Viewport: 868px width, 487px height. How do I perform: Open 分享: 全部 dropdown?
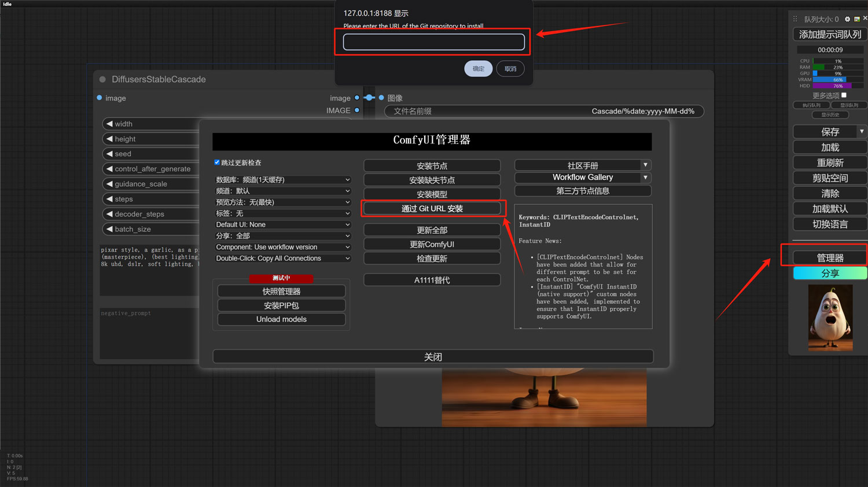pyautogui.click(x=283, y=236)
